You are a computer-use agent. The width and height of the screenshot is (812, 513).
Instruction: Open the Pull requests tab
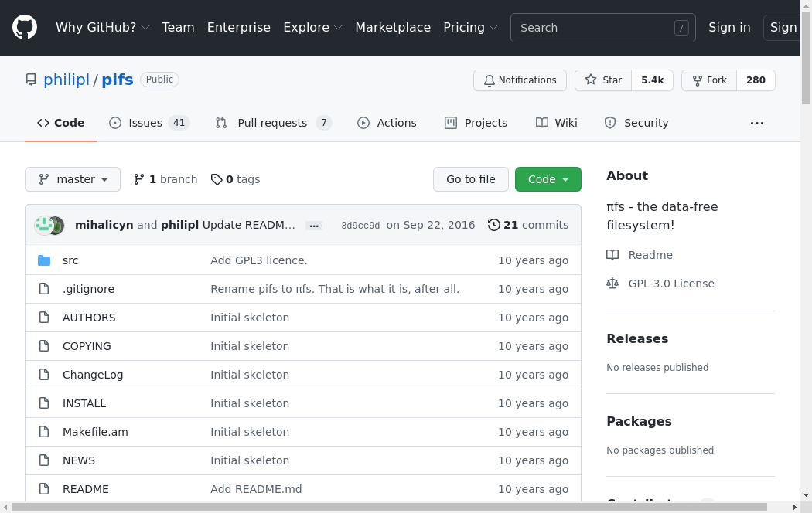coord(273,123)
